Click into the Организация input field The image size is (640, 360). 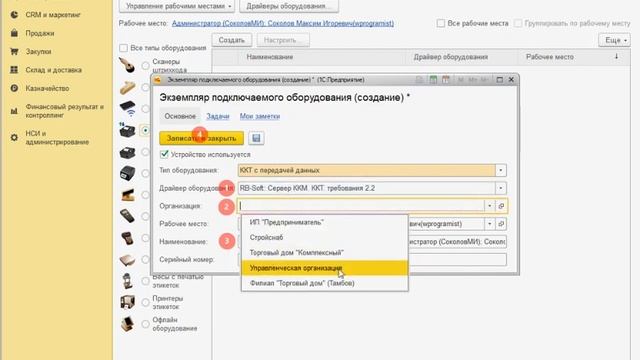click(x=361, y=206)
